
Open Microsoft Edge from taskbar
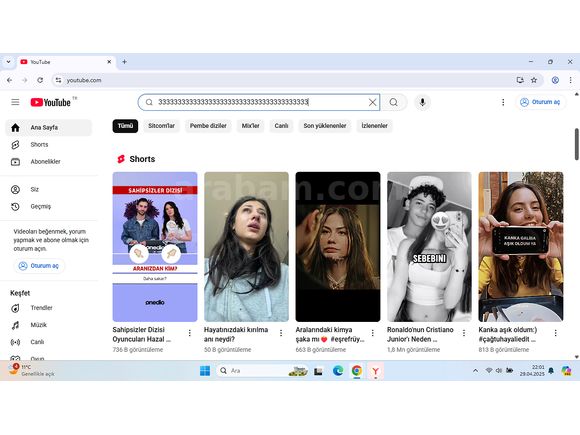pyautogui.click(x=338, y=371)
